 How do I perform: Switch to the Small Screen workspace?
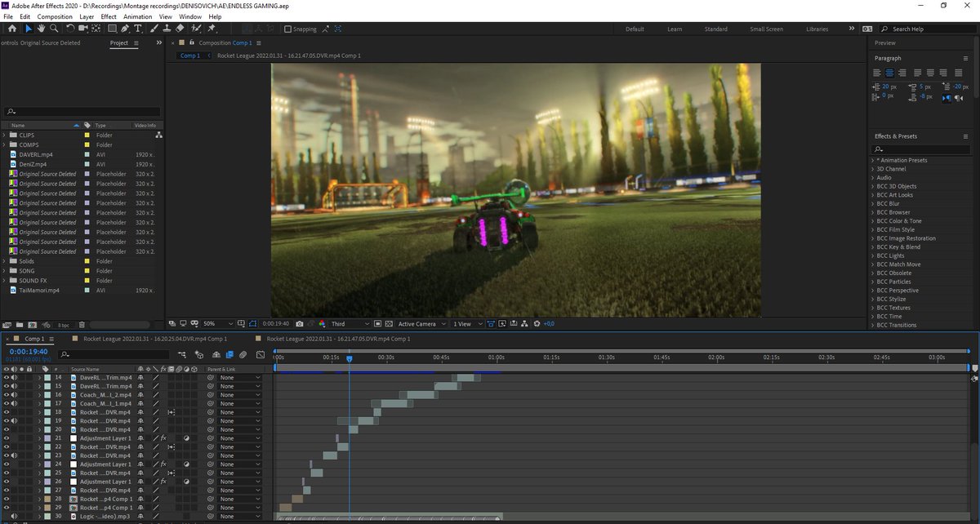[x=766, y=29]
